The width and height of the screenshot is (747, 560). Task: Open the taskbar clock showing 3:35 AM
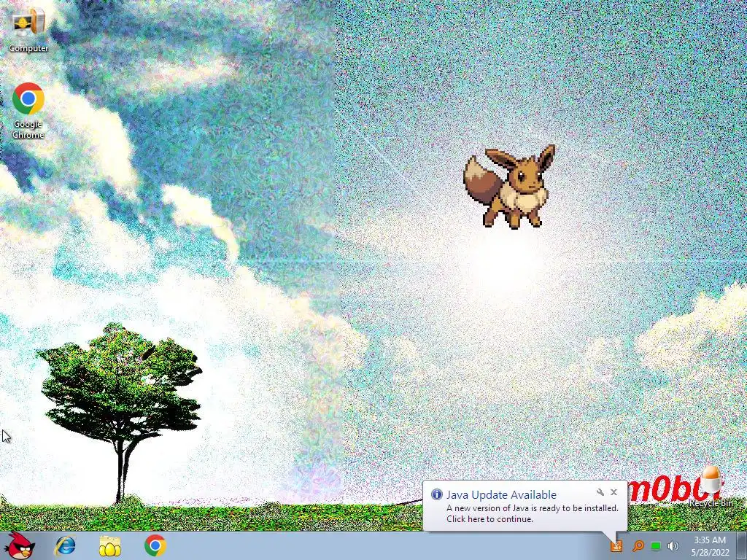coord(711,546)
